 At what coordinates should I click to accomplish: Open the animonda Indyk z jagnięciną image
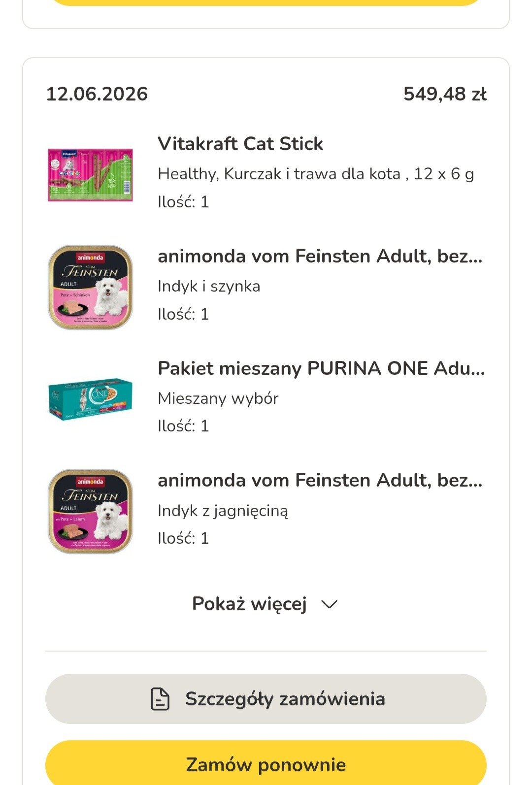click(90, 511)
